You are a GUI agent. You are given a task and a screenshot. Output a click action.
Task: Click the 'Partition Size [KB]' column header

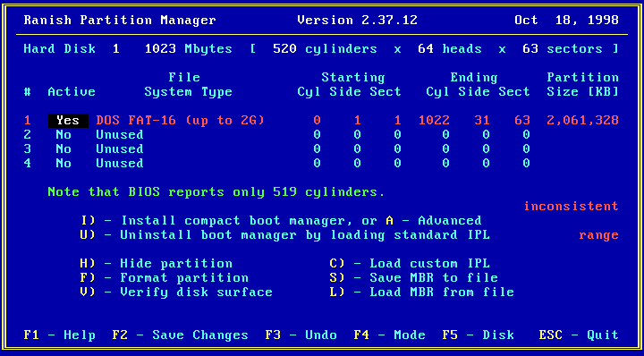click(x=583, y=85)
